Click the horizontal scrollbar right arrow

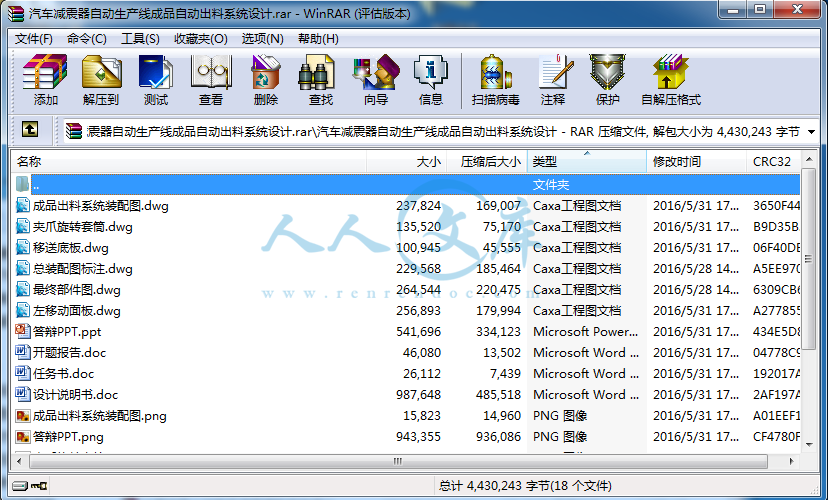791,461
